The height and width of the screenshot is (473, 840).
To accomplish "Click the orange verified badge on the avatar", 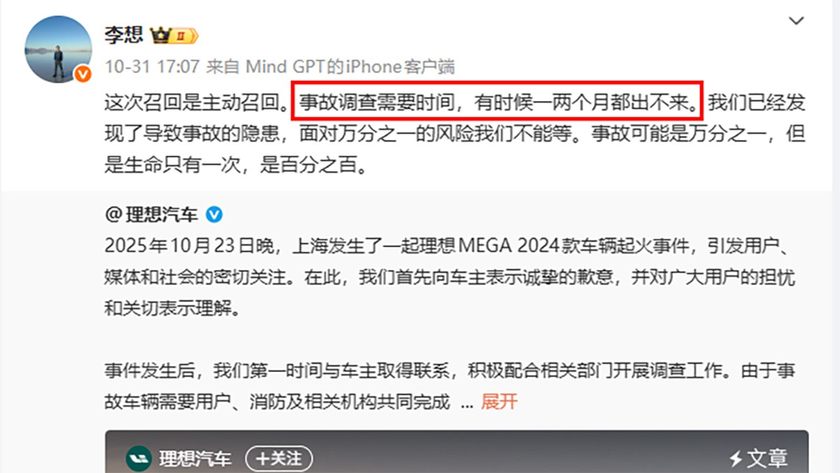I will click(x=82, y=74).
